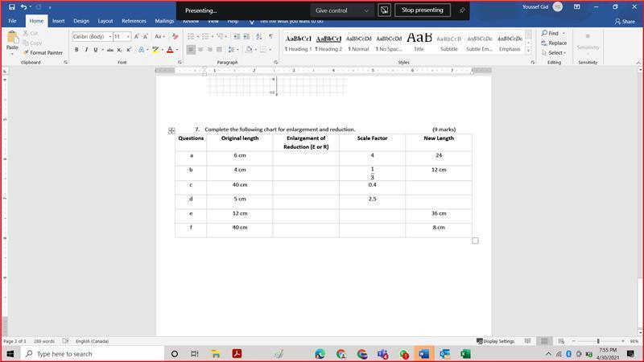Click the text highlight color swatch
644x362 pixels.
click(x=155, y=50)
